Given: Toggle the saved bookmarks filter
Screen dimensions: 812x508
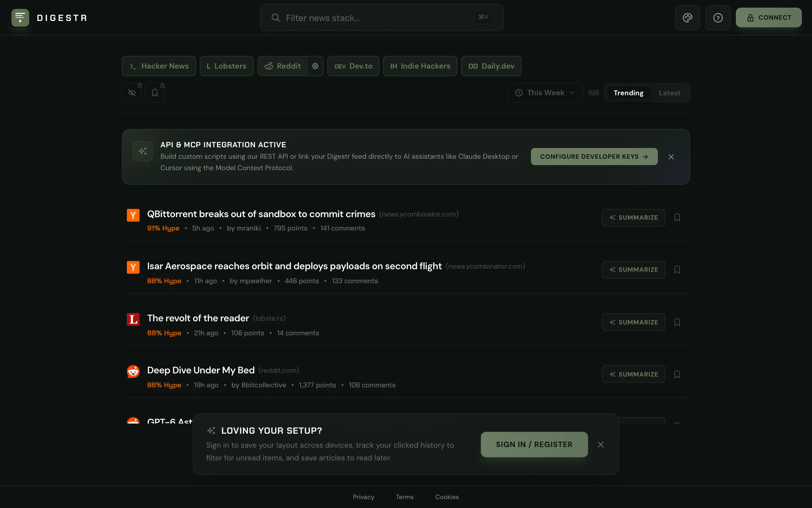Looking at the screenshot, I should (x=155, y=93).
